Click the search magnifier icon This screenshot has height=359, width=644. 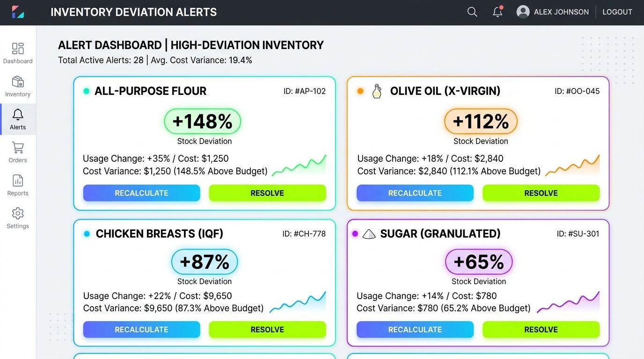pyautogui.click(x=472, y=12)
